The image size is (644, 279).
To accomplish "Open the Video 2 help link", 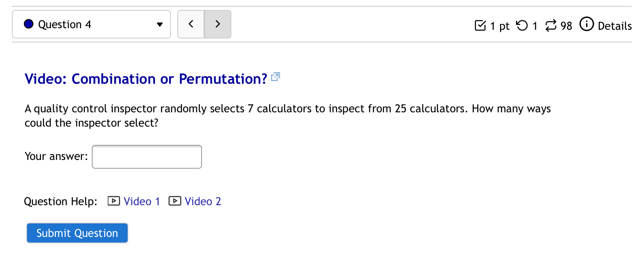I will click(x=203, y=201).
